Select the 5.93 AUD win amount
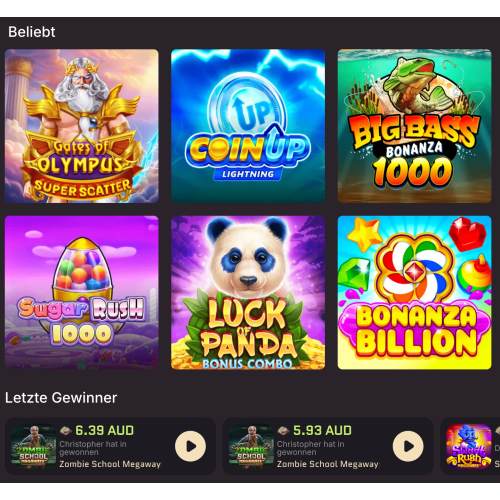 [x=322, y=430]
